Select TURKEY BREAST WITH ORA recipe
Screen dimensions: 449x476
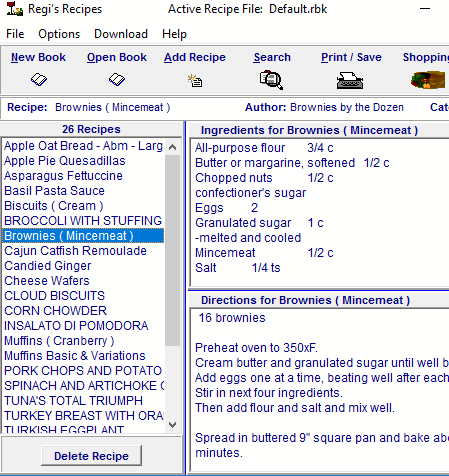(x=83, y=416)
